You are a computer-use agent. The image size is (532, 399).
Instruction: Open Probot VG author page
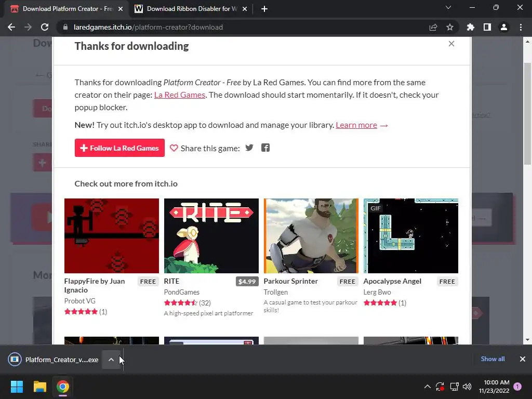tap(79, 301)
